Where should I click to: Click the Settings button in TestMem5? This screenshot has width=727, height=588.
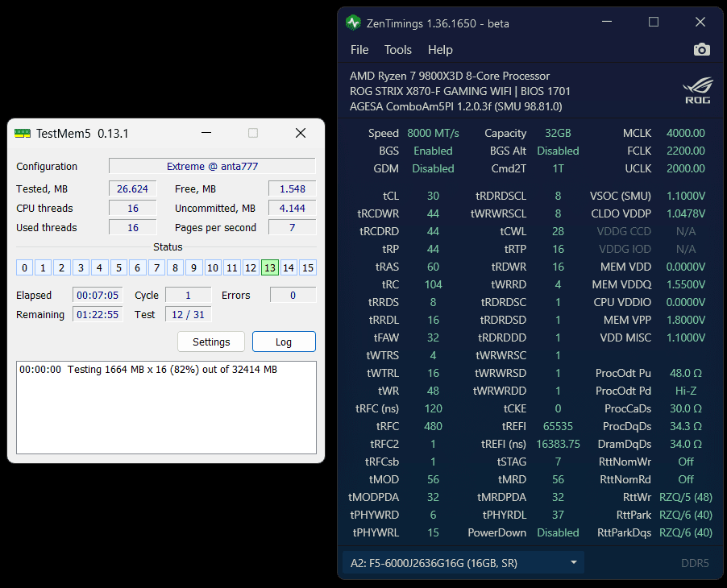coord(211,342)
